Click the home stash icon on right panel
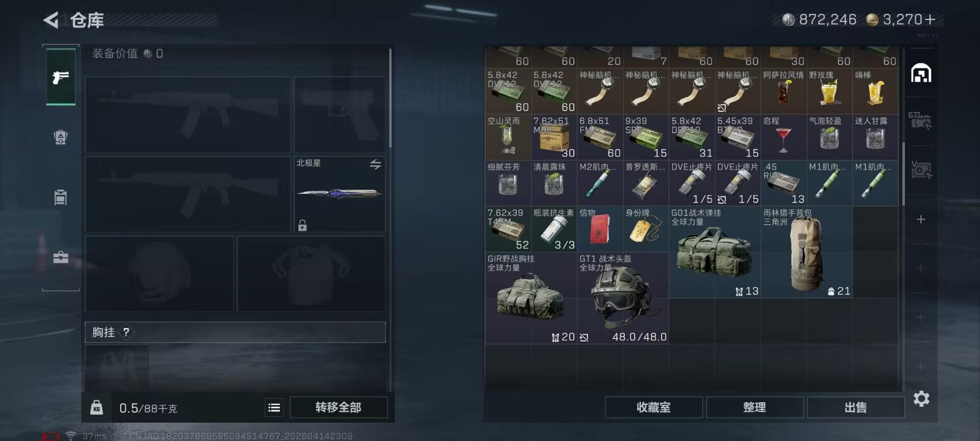 (x=921, y=73)
